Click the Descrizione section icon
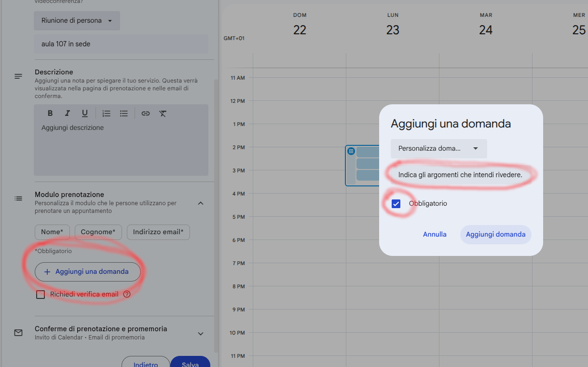The height and width of the screenshot is (367, 588). tap(18, 76)
